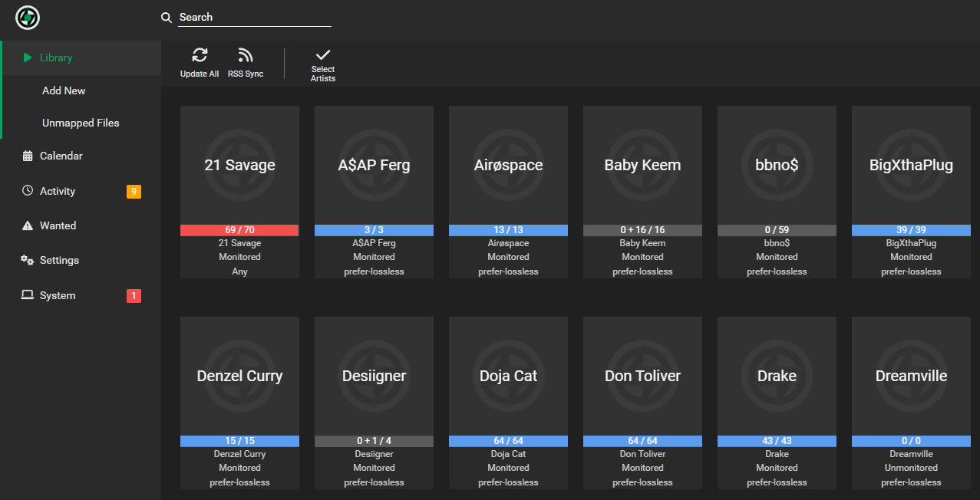This screenshot has height=500, width=980.
Task: Click the Desiigner caption text
Action: pos(374,454)
